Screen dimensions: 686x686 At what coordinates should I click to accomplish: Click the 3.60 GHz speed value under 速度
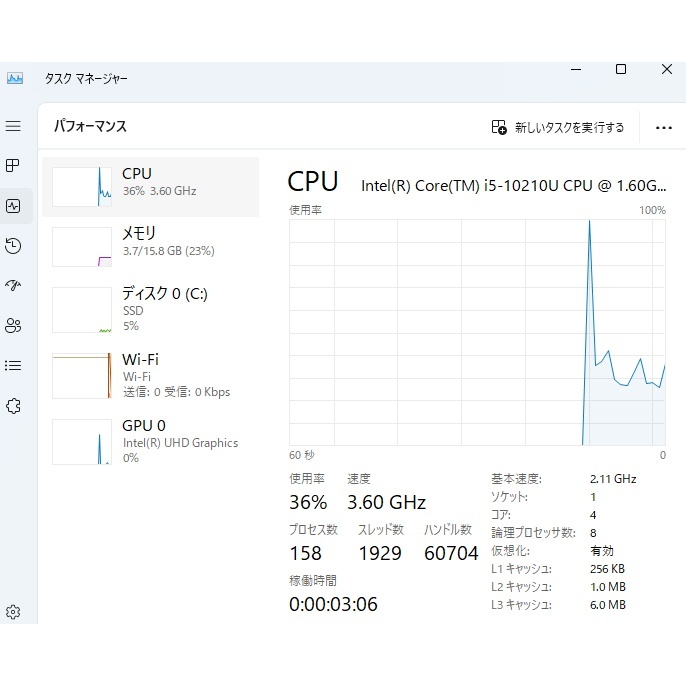click(386, 502)
